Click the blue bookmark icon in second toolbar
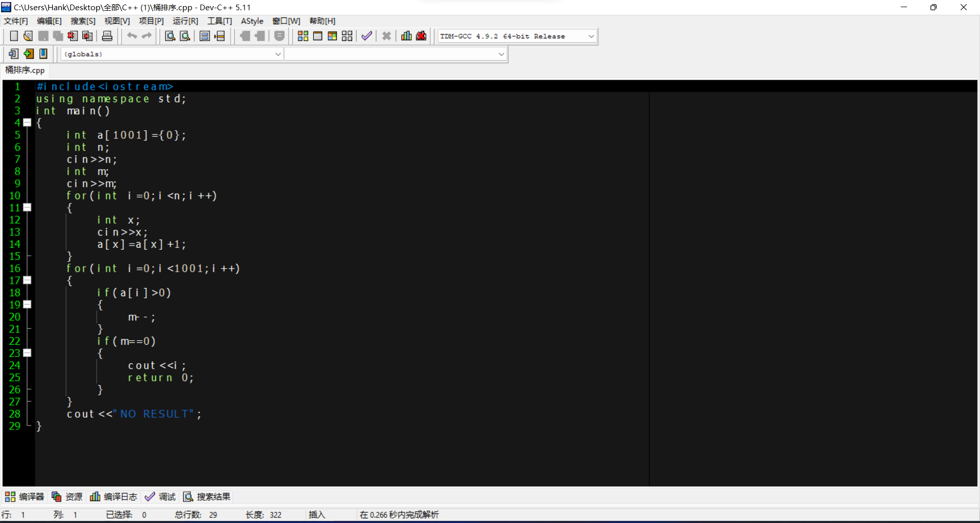 tap(43, 54)
